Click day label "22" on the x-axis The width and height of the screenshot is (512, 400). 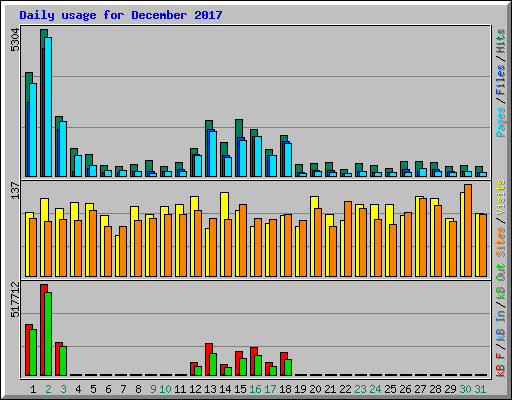[345, 389]
